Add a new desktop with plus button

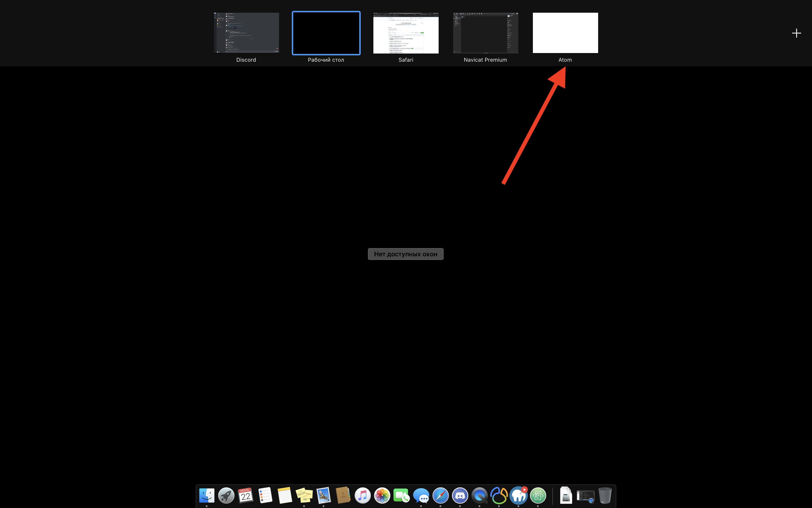point(796,33)
